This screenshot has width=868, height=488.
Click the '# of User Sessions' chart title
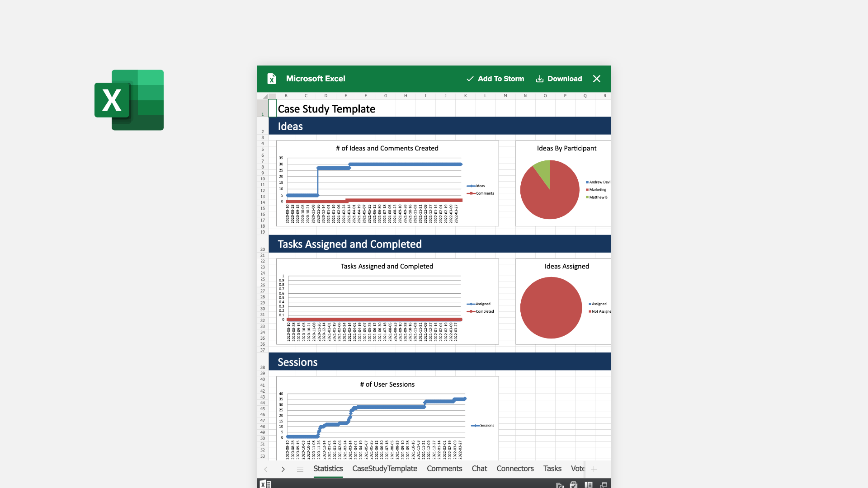tap(387, 384)
